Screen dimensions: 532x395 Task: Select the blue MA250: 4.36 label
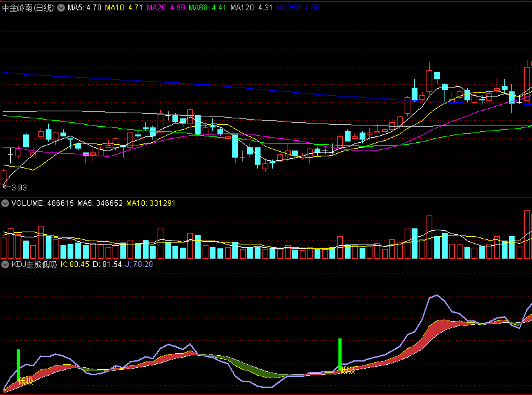[x=298, y=8]
